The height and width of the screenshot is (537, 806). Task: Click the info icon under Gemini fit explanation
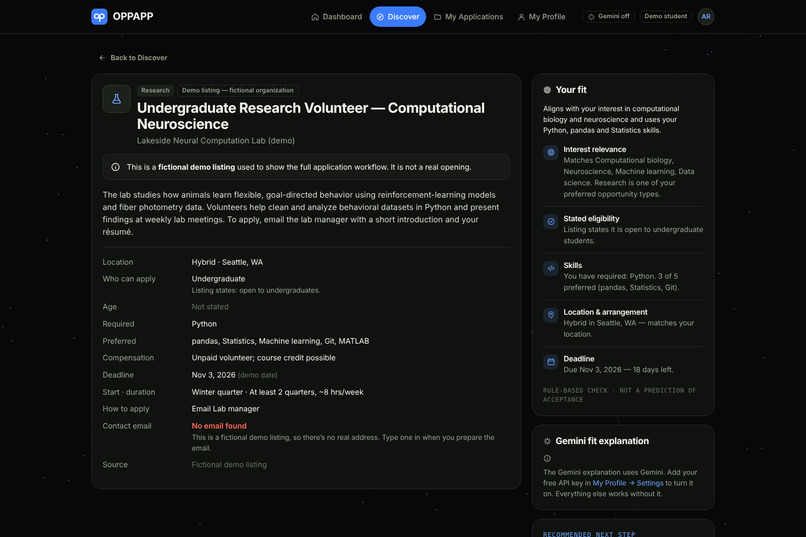(x=547, y=458)
